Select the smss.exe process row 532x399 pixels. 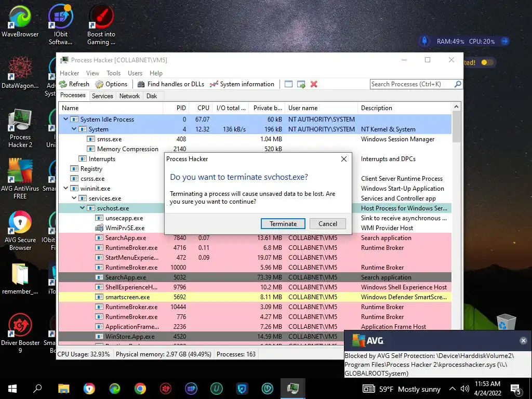click(x=255, y=139)
